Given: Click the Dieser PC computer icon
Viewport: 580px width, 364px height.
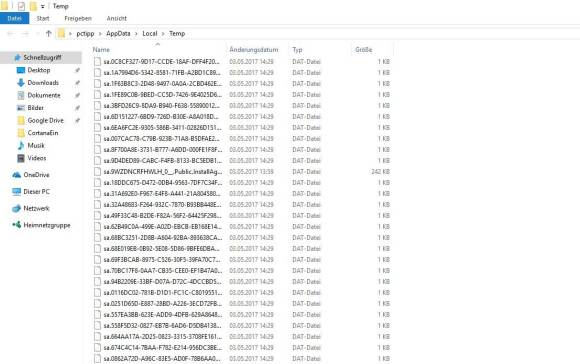Looking at the screenshot, I should 17,191.
